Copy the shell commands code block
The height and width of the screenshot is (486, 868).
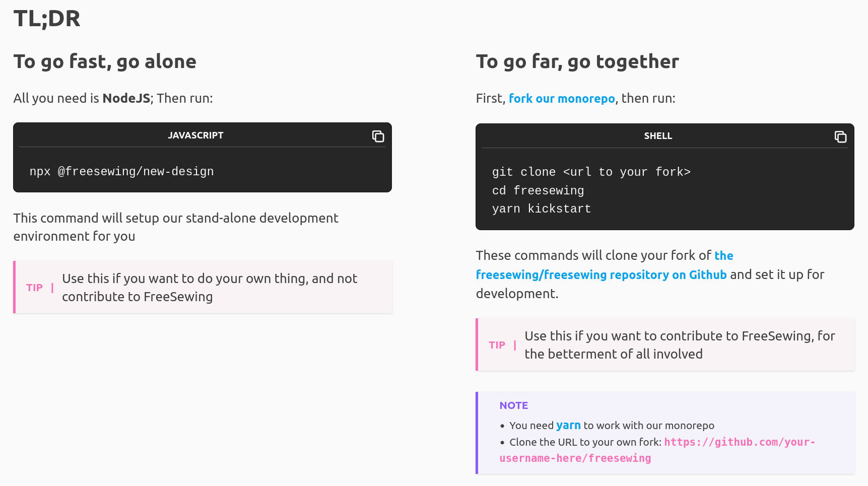point(840,136)
